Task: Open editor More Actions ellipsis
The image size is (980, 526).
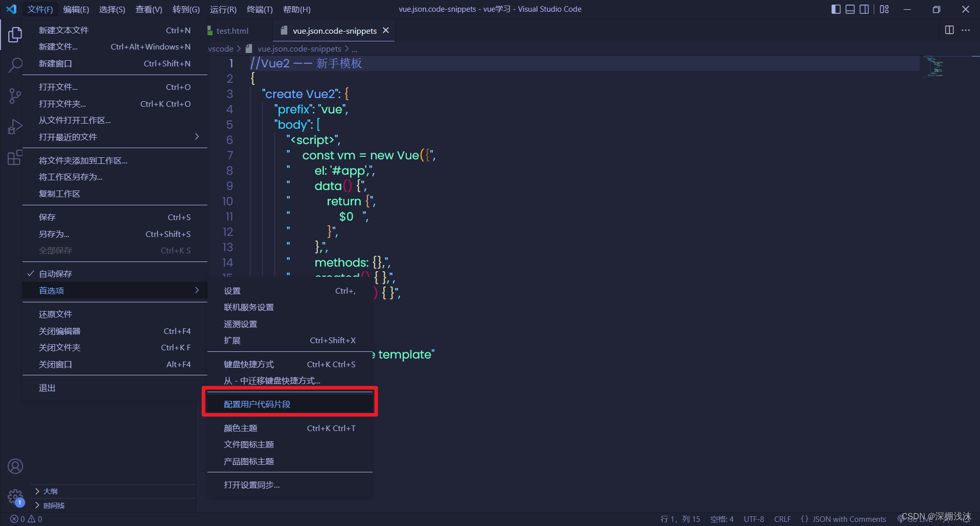Action: tap(966, 30)
